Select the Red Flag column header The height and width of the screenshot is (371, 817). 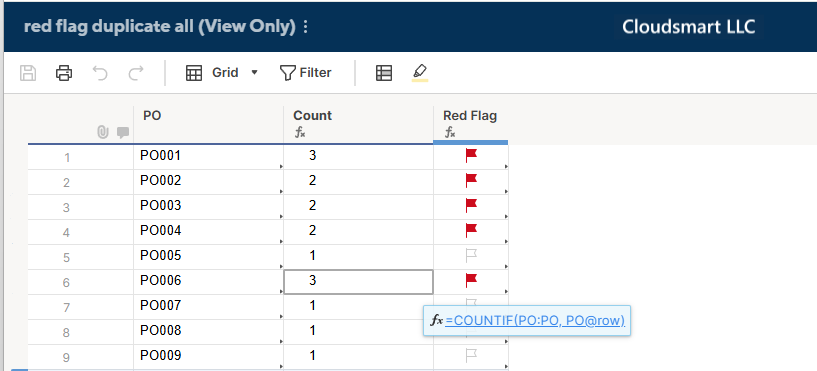click(x=471, y=124)
